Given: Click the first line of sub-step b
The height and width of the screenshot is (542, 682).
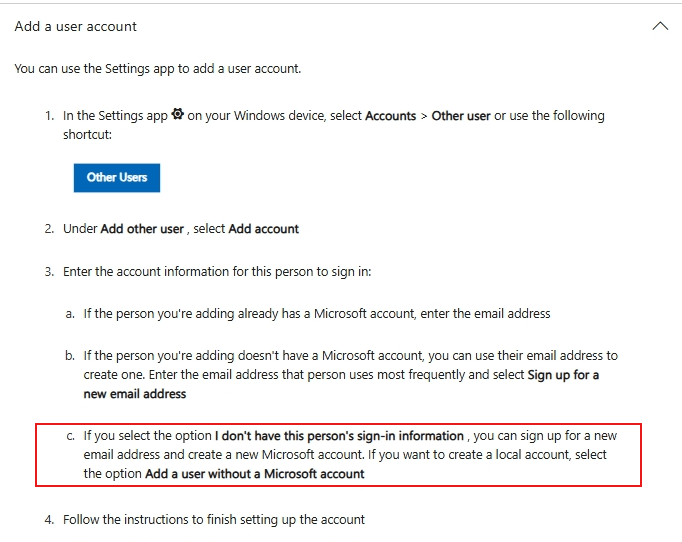Looking at the screenshot, I should (350, 355).
